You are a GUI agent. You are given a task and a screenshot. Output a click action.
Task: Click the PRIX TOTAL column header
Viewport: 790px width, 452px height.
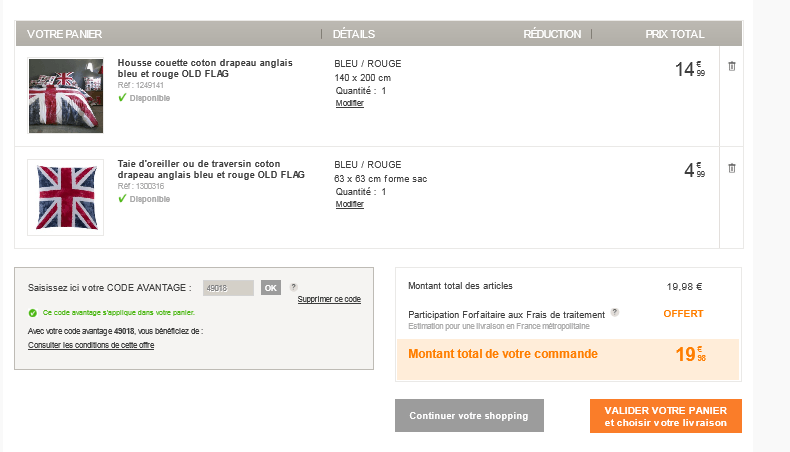[674, 34]
